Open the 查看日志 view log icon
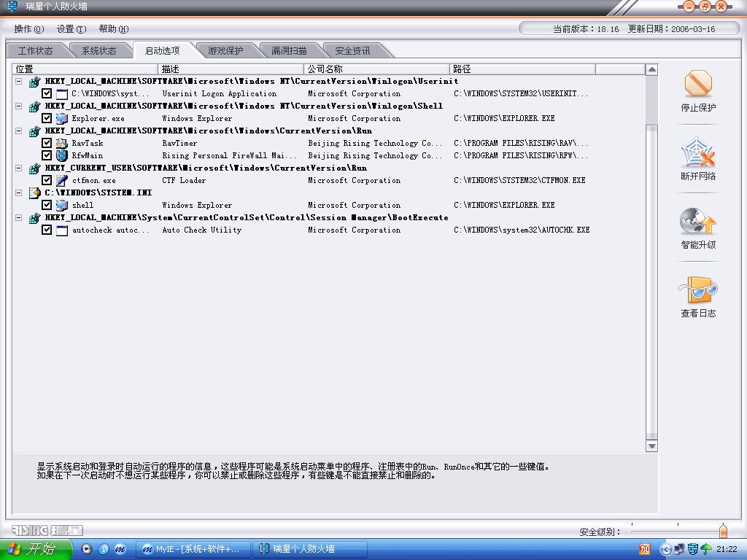 coord(698,289)
